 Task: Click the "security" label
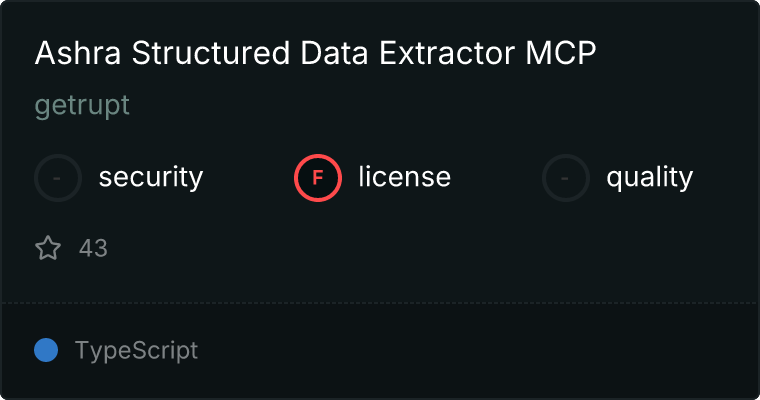pyautogui.click(x=151, y=178)
